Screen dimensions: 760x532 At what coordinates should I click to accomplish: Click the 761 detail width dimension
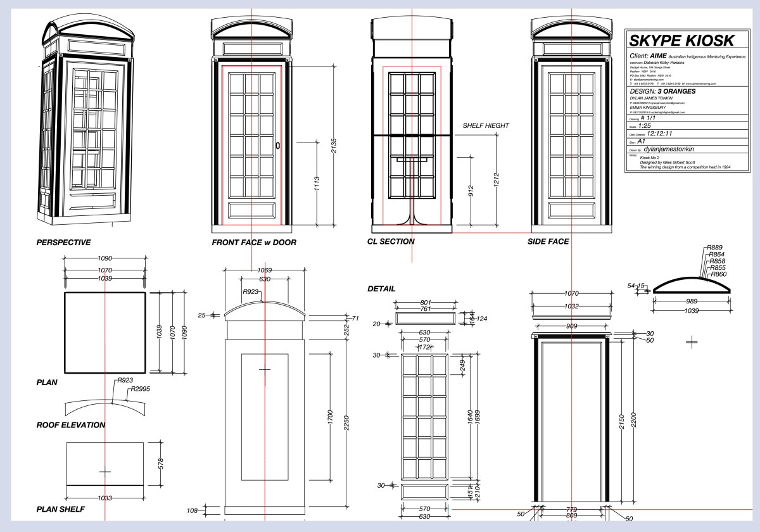(425, 309)
